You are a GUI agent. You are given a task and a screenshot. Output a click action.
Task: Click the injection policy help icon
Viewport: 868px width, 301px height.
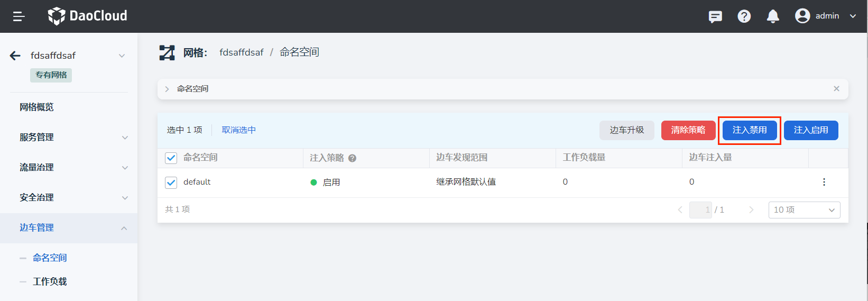(x=352, y=158)
